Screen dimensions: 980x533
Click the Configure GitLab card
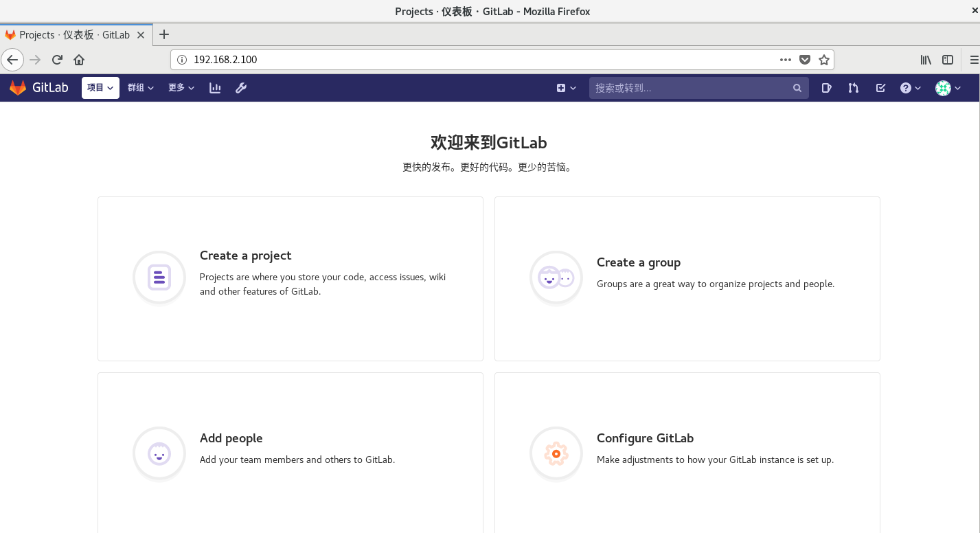coord(687,453)
